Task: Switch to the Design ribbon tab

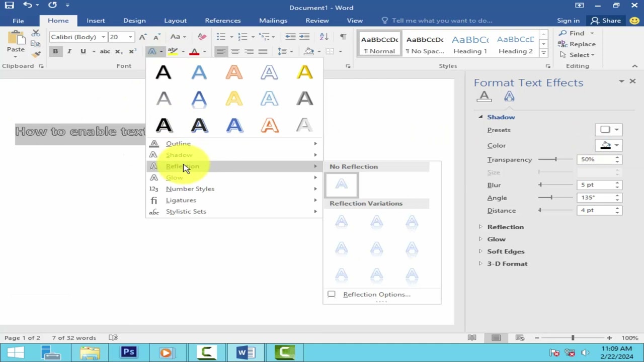Action: click(x=134, y=21)
